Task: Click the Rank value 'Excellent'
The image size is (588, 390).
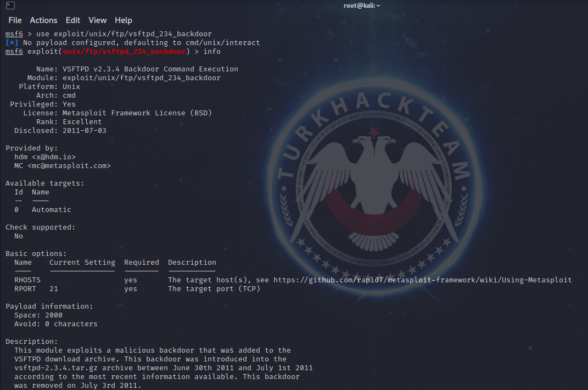Action: coord(82,121)
